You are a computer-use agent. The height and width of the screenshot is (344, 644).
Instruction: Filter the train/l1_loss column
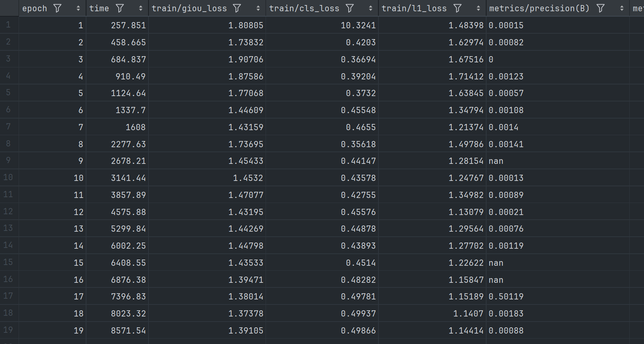click(458, 8)
